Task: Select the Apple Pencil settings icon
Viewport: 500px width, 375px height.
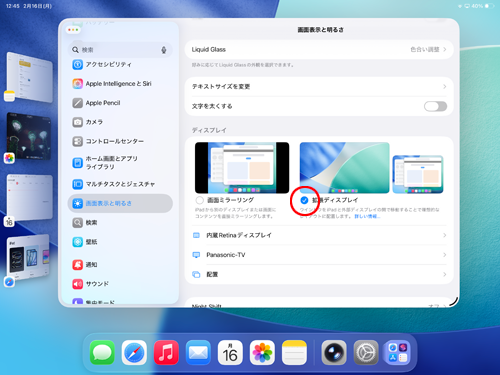Action: 77,103
